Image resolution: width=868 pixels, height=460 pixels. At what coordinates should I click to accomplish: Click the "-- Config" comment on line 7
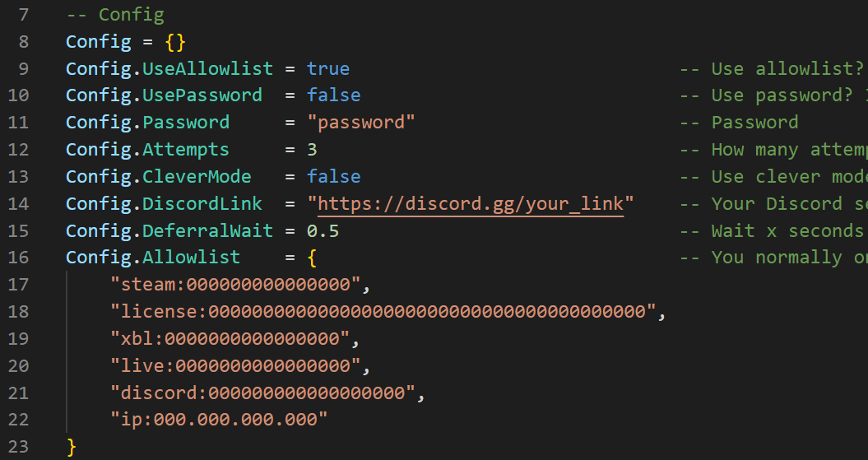click(x=115, y=15)
